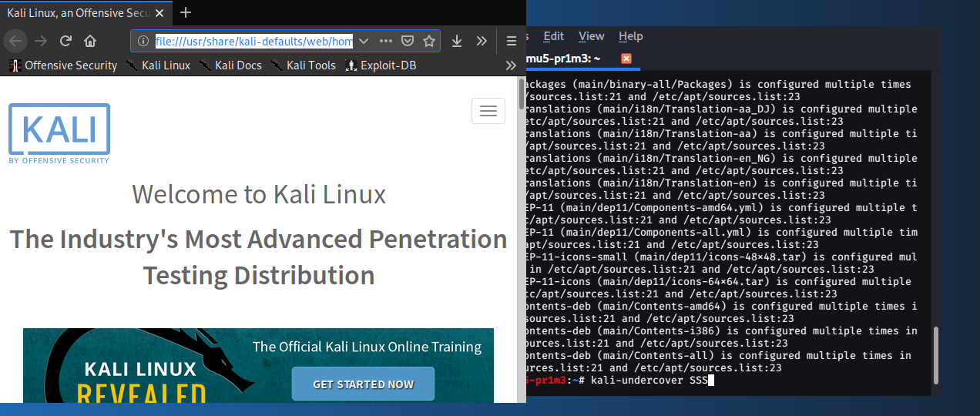Show hidden bookmarks overflow chevron

[x=510, y=65]
